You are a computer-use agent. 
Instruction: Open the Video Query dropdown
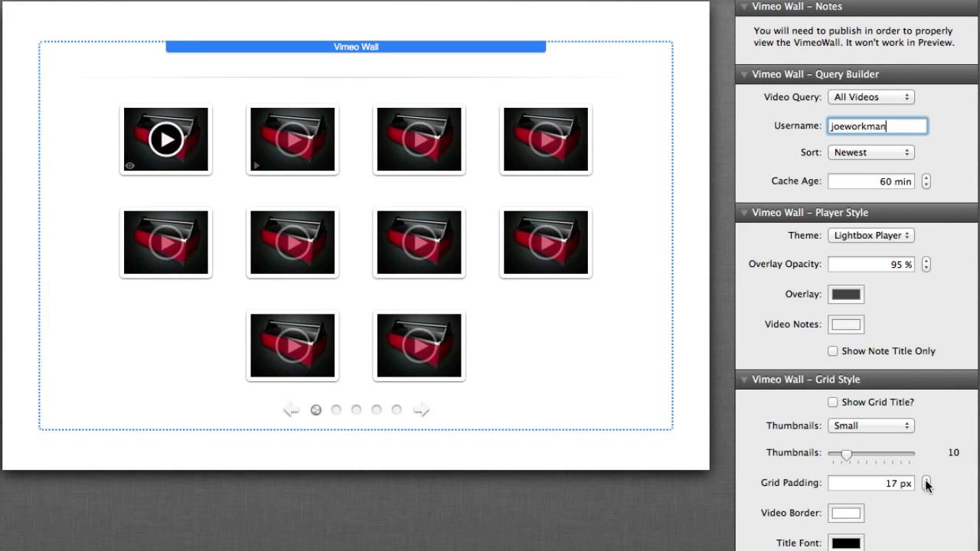tap(871, 97)
